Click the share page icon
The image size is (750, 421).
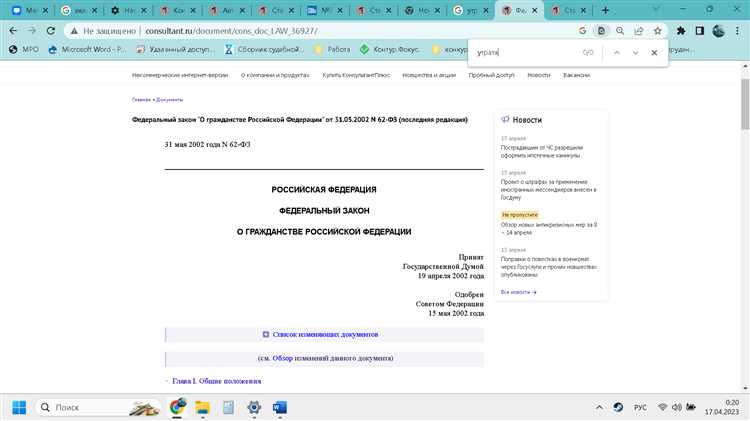tap(639, 31)
